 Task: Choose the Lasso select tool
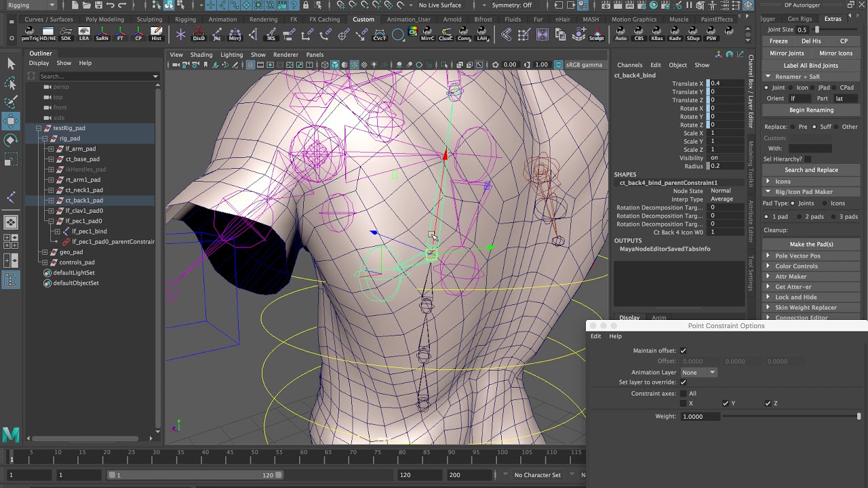[11, 83]
